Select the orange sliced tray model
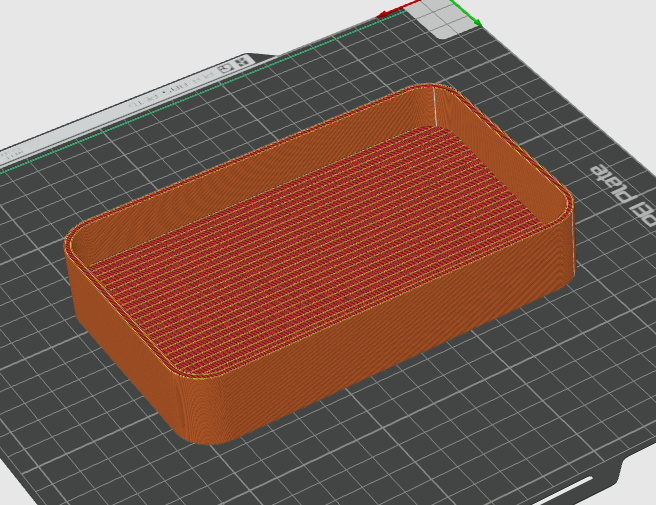 click(x=320, y=264)
